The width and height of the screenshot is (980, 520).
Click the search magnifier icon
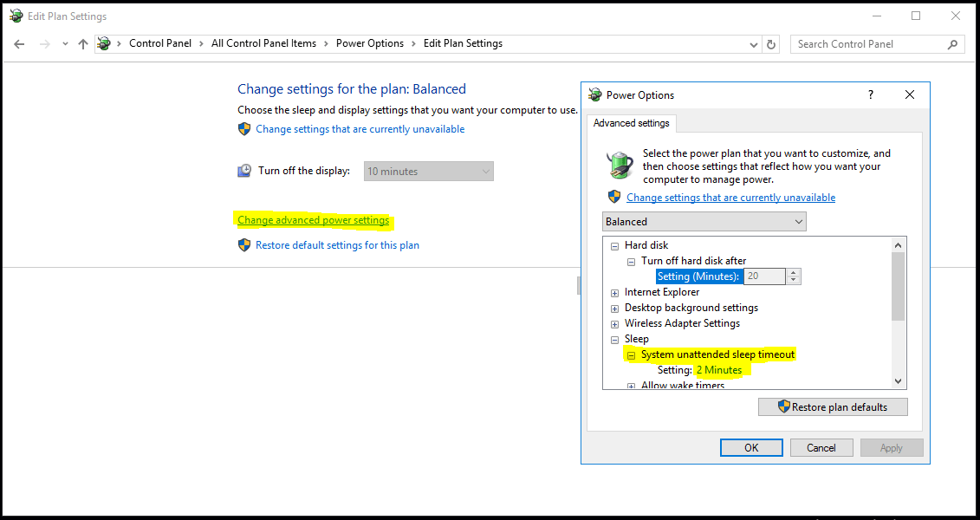[951, 43]
